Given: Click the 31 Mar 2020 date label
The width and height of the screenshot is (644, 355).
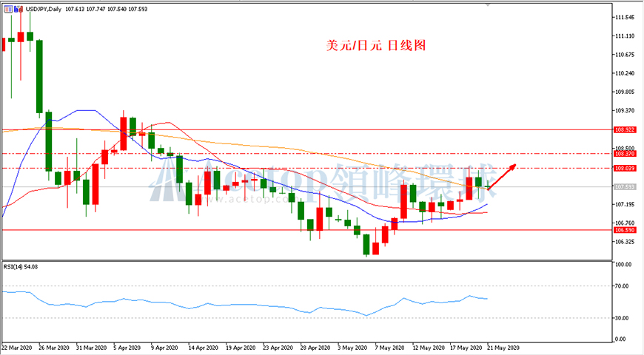Looking at the screenshot, I should pos(91,348).
